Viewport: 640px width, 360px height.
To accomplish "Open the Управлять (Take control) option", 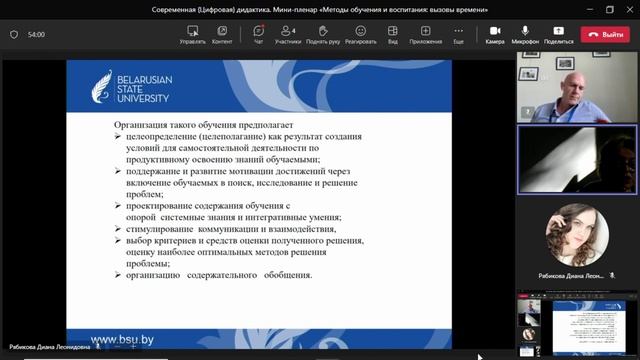I will click(x=193, y=35).
